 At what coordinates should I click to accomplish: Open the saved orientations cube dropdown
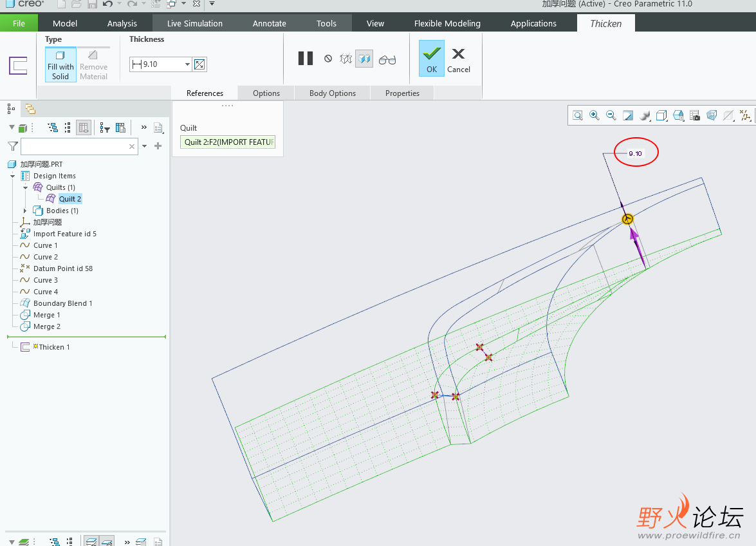click(x=661, y=115)
